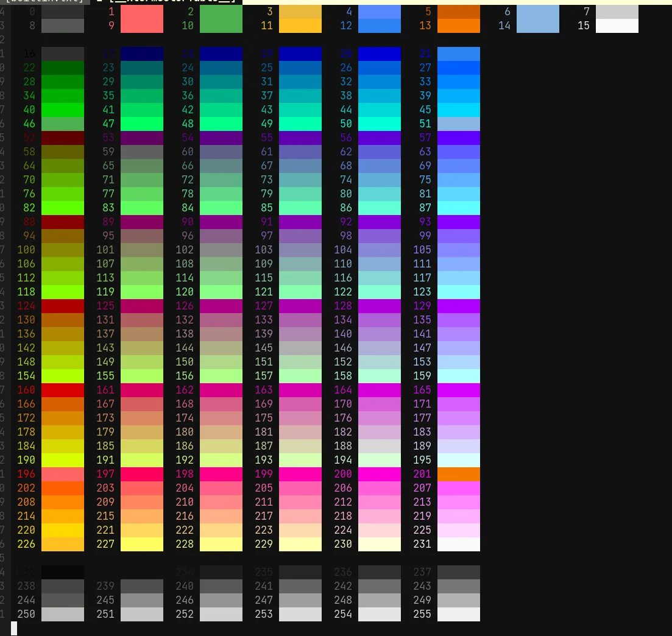Image resolution: width=672 pixels, height=636 pixels.
Task: Click the light blue swatch for color 14
Action: pyautogui.click(x=538, y=26)
